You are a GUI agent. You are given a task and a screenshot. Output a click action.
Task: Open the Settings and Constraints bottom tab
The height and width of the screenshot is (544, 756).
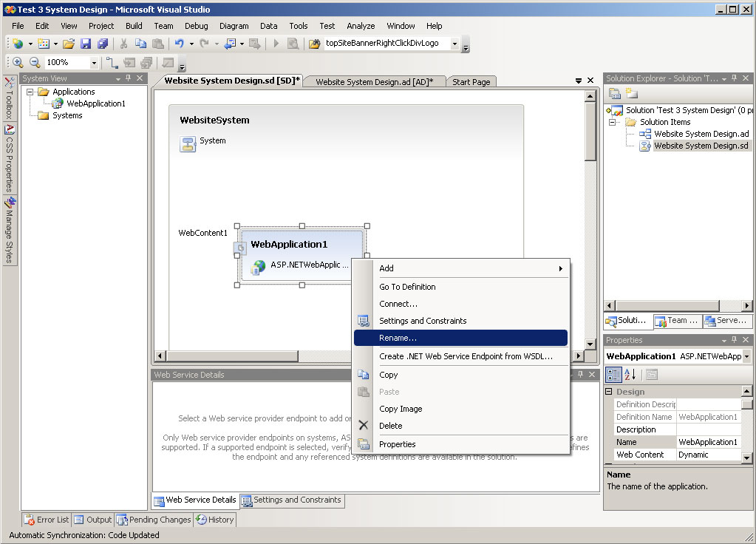[292, 500]
